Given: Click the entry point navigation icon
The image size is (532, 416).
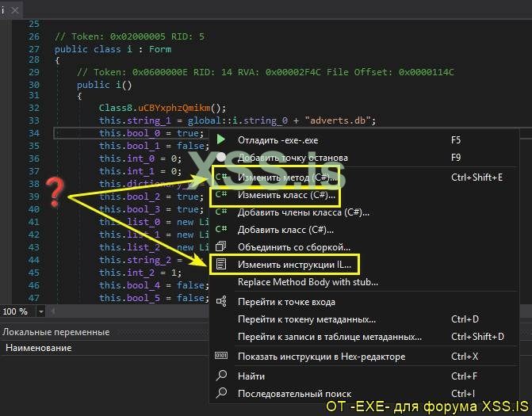Looking at the screenshot, I should click(221, 301).
